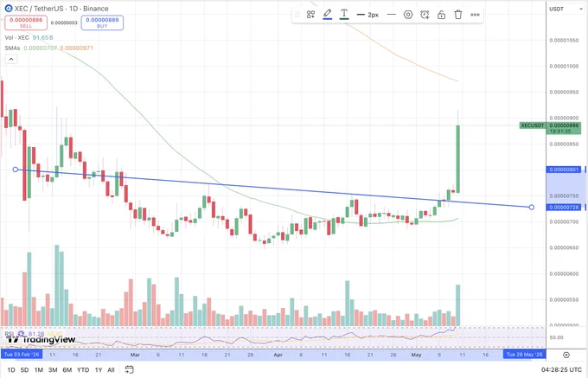The height and width of the screenshot is (378, 588).
Task: Click the May label on time axis
Action: [x=416, y=355]
